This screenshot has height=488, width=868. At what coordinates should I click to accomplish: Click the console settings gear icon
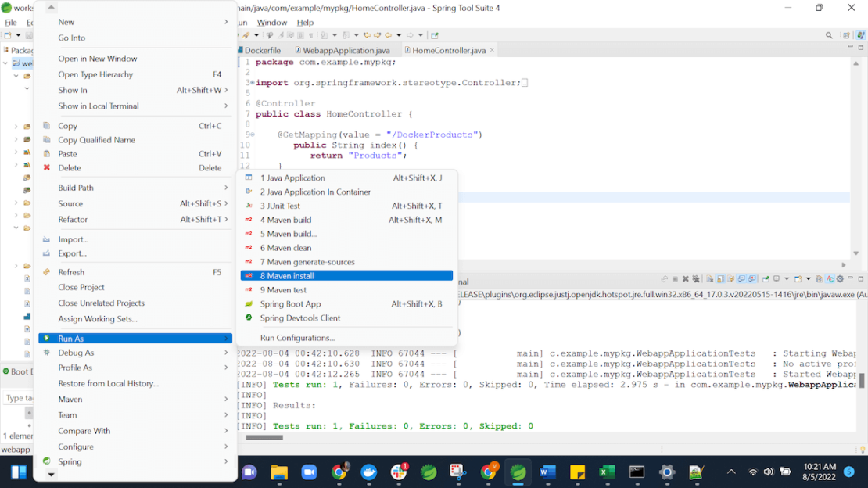[x=840, y=279]
